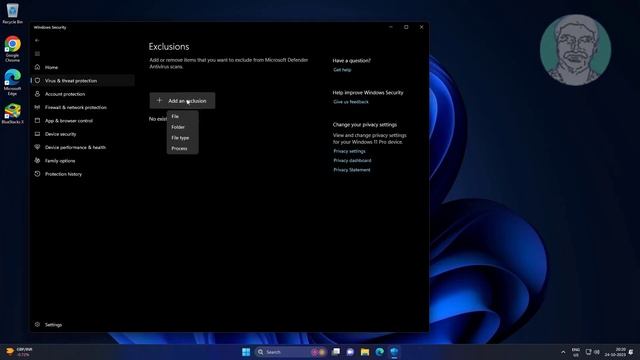Minimize the Windows Security window
Viewport: 640px width, 360px height.
(x=391, y=27)
